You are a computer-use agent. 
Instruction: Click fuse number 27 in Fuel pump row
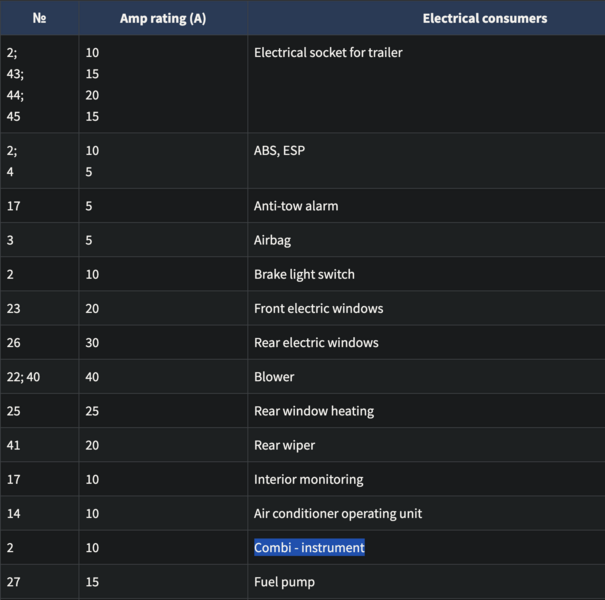14,582
